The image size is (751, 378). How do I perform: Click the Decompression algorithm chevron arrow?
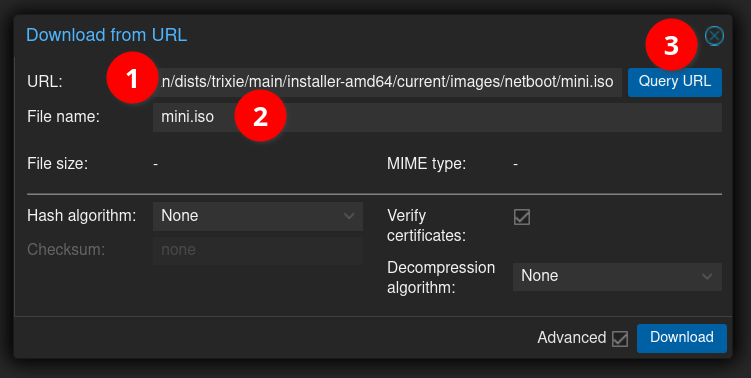click(x=707, y=276)
